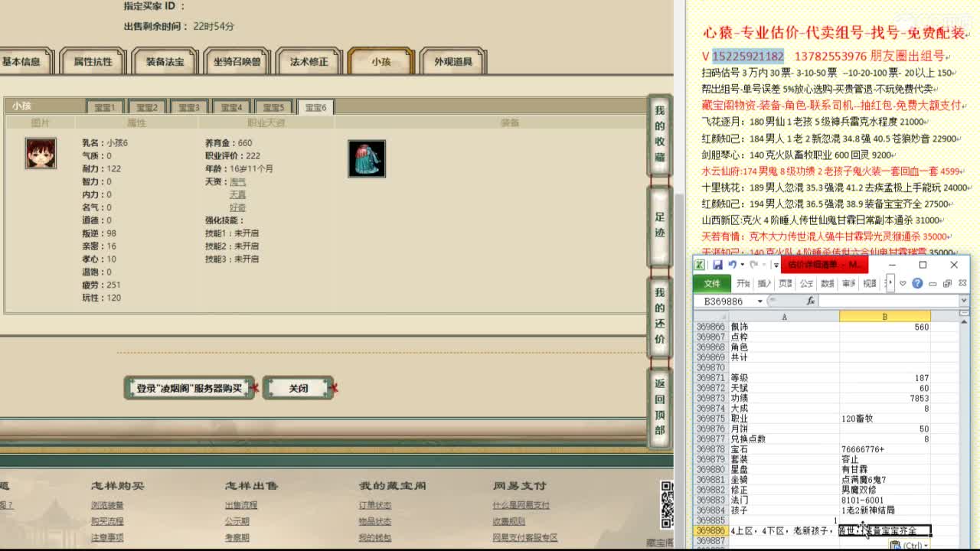Expand the formula bar with its chevron
The image size is (980, 551).
click(x=963, y=301)
